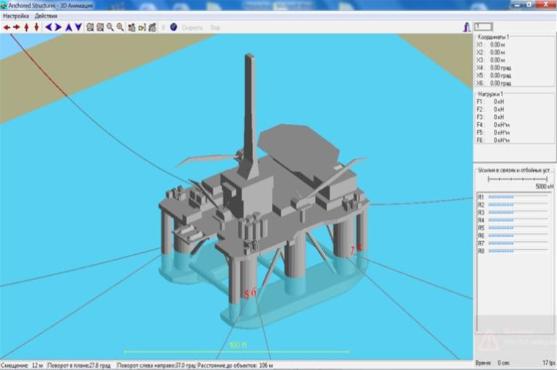Click the red left arrow move icon
The image size is (557, 370).
[6, 27]
